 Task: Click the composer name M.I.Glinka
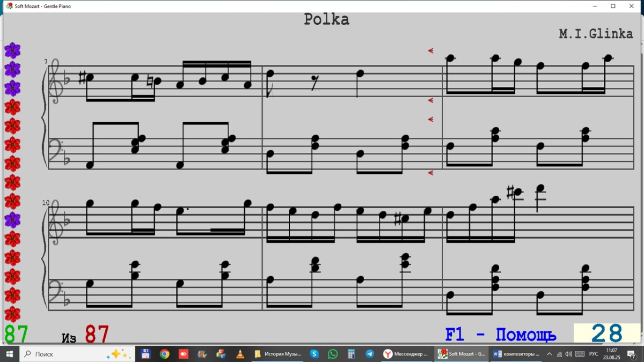tap(596, 34)
